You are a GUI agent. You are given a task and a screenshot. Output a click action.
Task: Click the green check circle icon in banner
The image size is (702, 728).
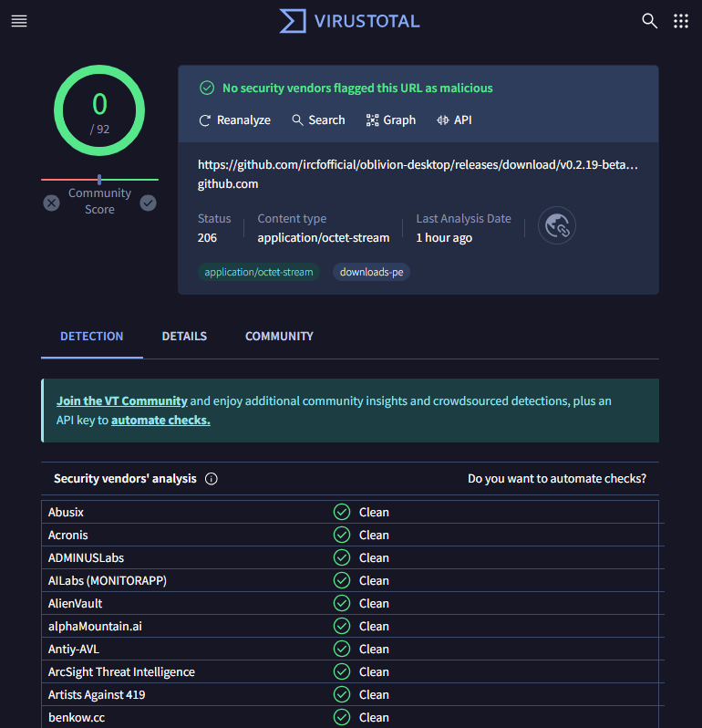207,88
